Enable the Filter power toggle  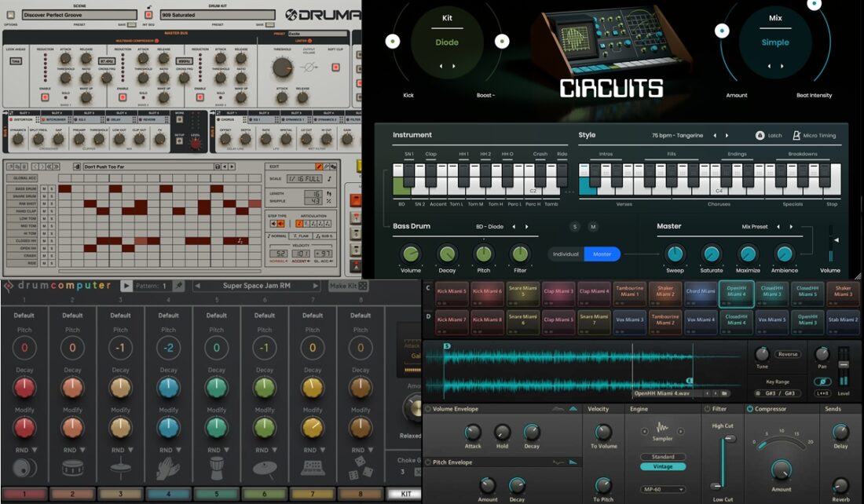point(707,409)
